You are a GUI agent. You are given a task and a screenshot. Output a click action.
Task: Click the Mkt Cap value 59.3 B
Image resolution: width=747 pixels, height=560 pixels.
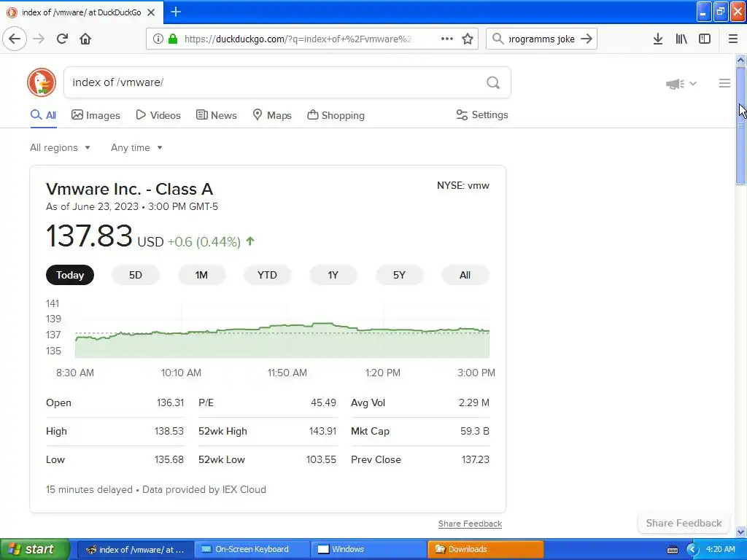coord(475,431)
